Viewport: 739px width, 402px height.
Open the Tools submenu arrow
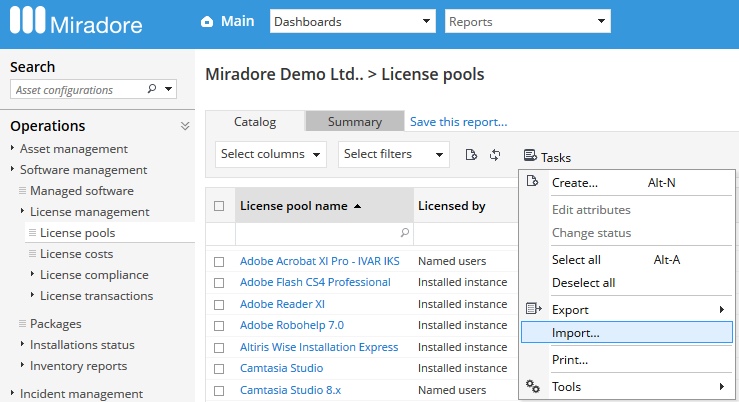click(x=722, y=386)
